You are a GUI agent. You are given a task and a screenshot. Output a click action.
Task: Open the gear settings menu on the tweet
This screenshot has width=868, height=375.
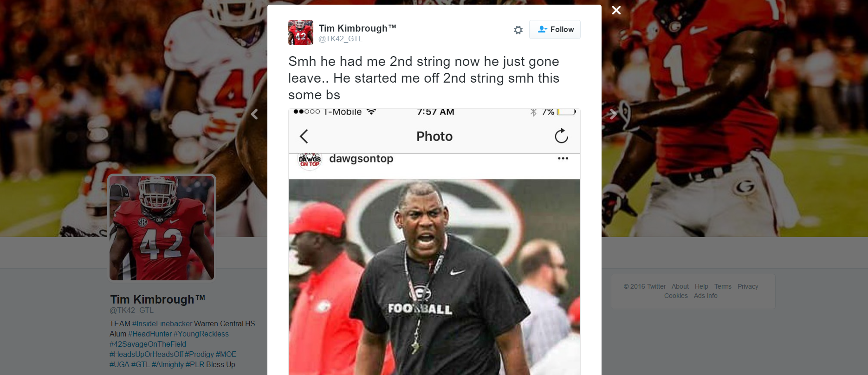[x=518, y=30]
